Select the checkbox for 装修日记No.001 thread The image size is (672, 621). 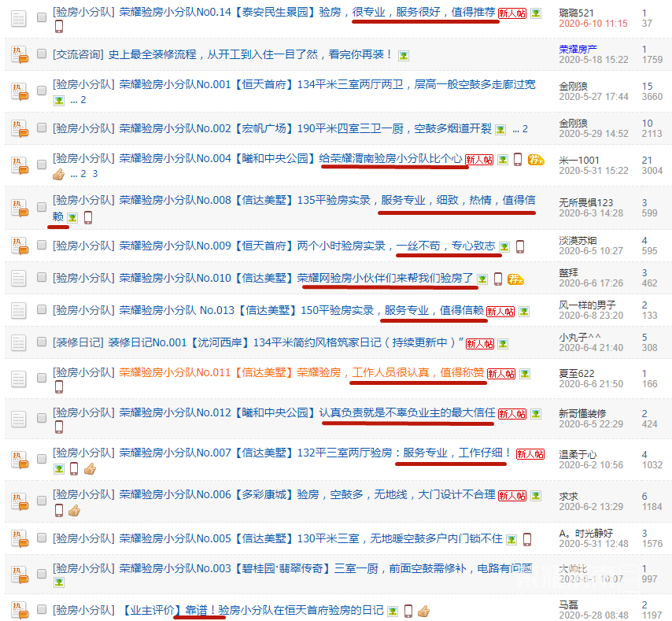[x=42, y=344]
